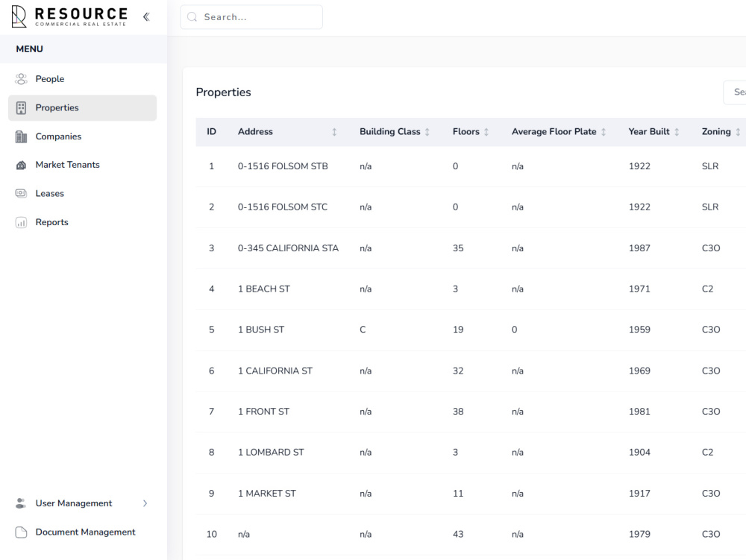The image size is (746, 560).
Task: Click the Leases icon
Action: (x=21, y=193)
